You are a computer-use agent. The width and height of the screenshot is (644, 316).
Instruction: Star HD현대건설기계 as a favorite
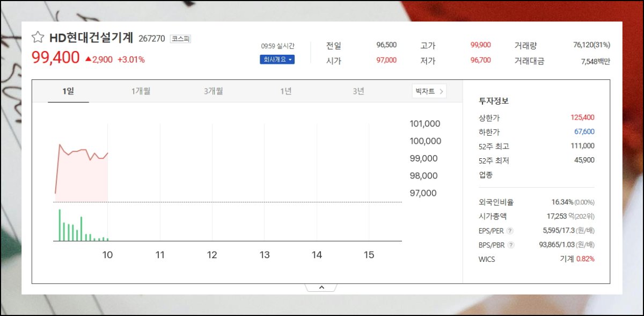[x=38, y=38]
